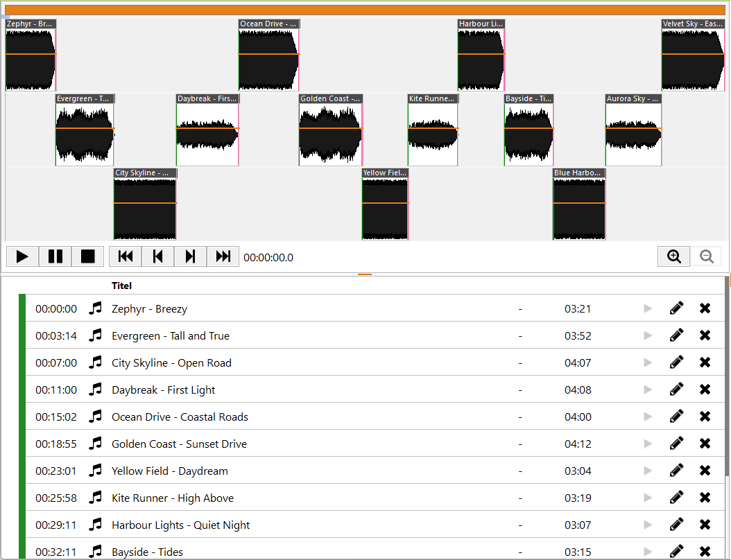The image size is (731, 560).
Task: Select the Golden Coast waveform clip
Action: pyautogui.click(x=331, y=130)
